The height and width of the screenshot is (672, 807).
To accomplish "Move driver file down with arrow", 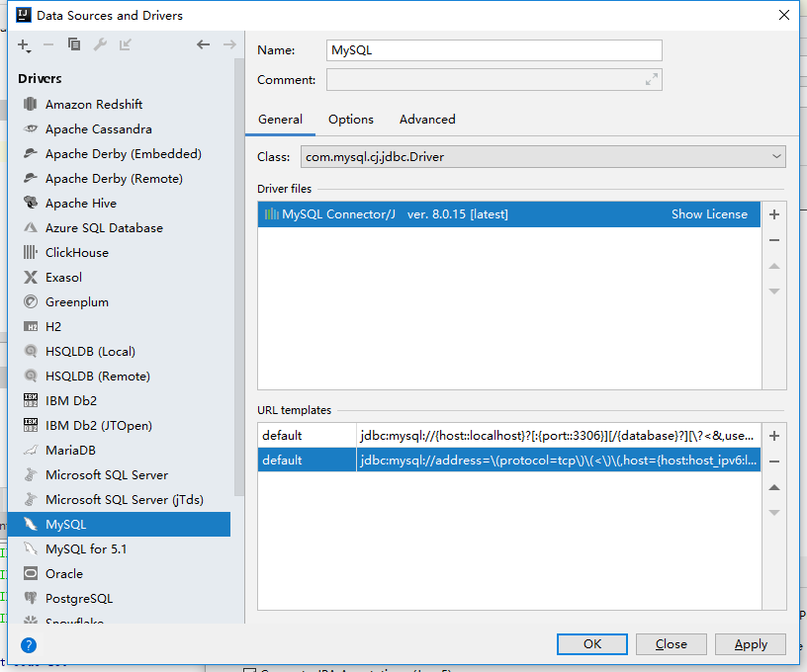I will [774, 292].
